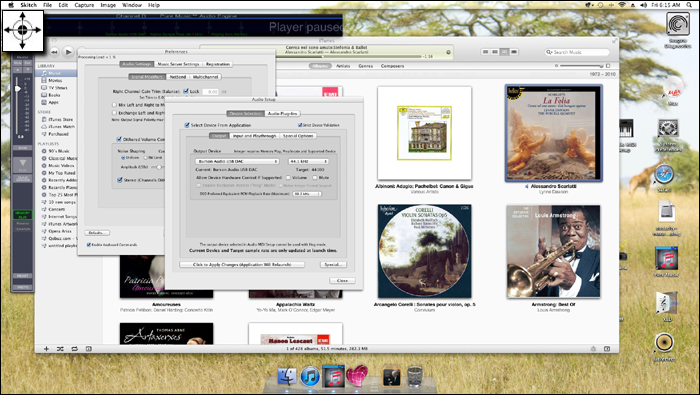
Task: Switch to Music Server Settings tab
Action: click(x=178, y=64)
